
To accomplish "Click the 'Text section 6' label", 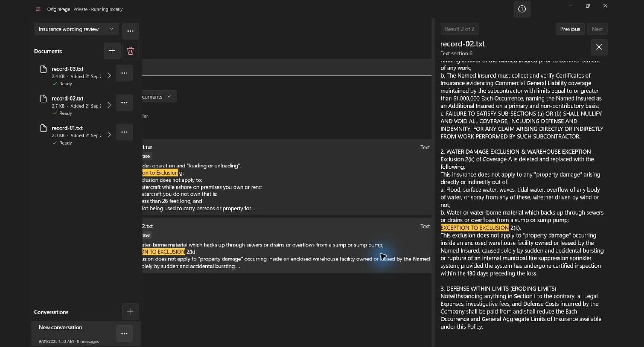I will (x=456, y=53).
